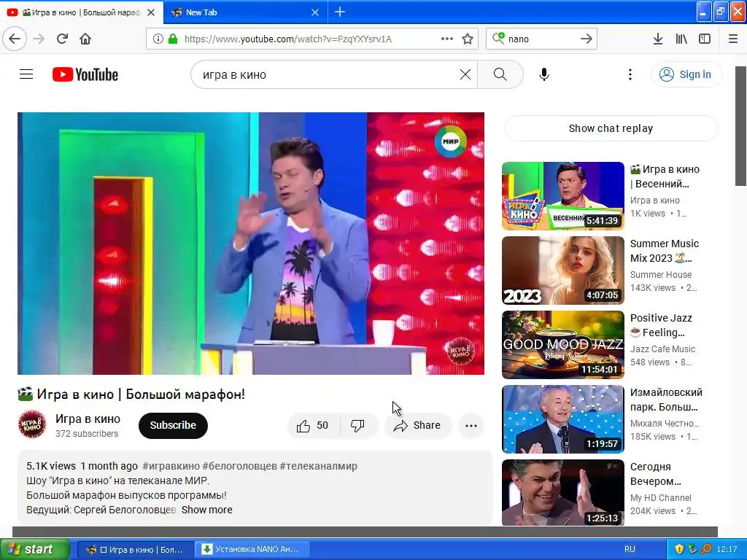The width and height of the screenshot is (747, 560).
Task: Open Summer House channel name
Action: [x=661, y=274]
